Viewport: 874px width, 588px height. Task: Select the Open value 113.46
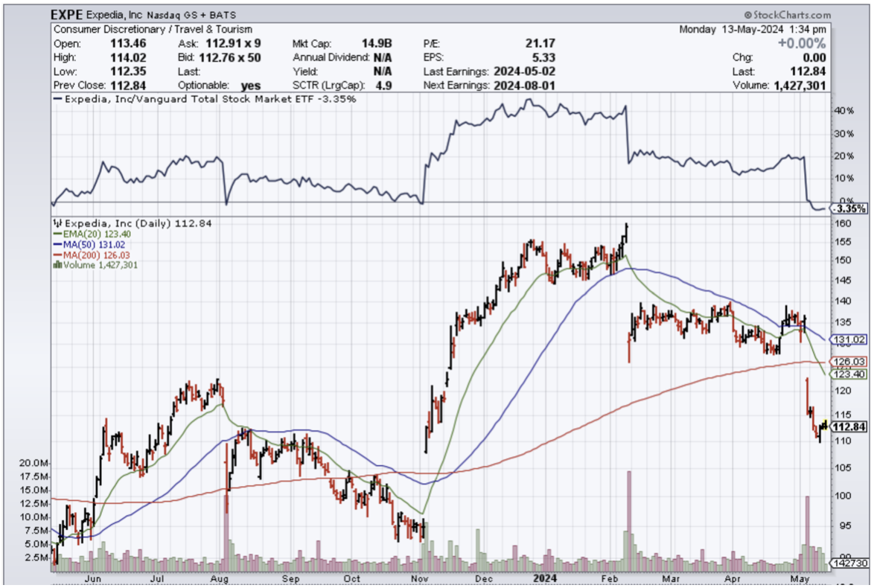(128, 43)
